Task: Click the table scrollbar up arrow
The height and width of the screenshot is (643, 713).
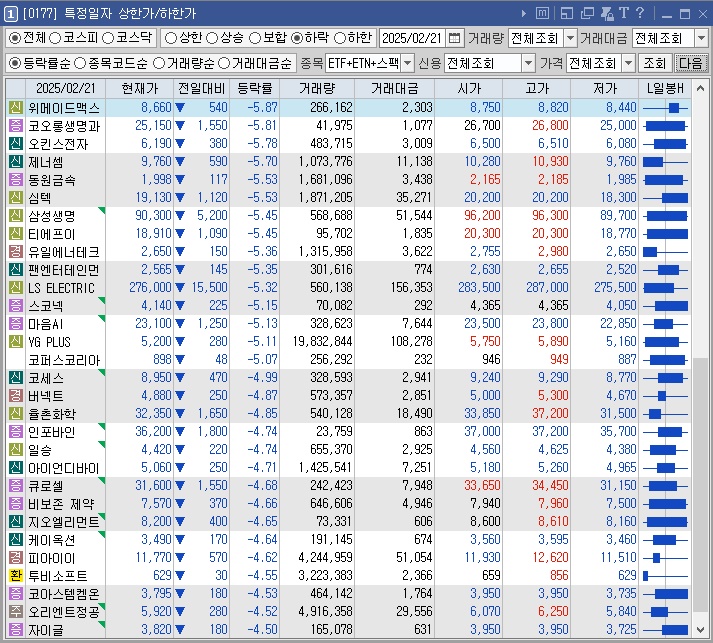Action: click(700, 88)
